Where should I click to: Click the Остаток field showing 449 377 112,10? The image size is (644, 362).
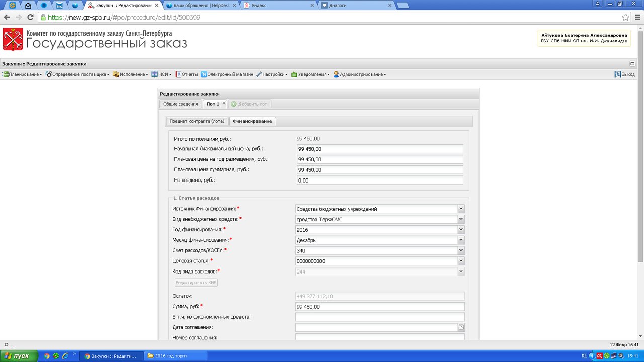(x=380, y=296)
